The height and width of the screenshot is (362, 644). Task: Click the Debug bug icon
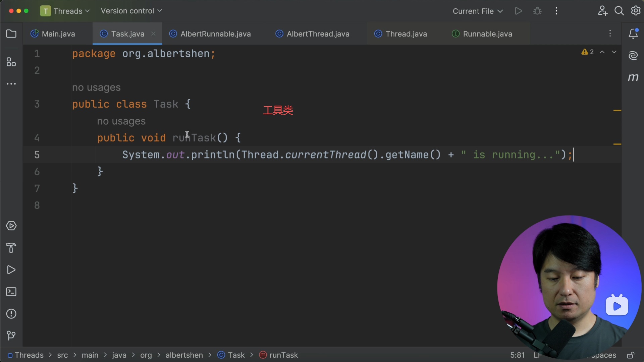tap(537, 11)
